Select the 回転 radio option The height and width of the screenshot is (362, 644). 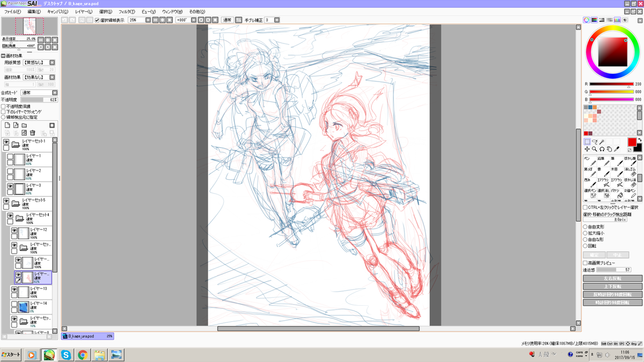586,246
